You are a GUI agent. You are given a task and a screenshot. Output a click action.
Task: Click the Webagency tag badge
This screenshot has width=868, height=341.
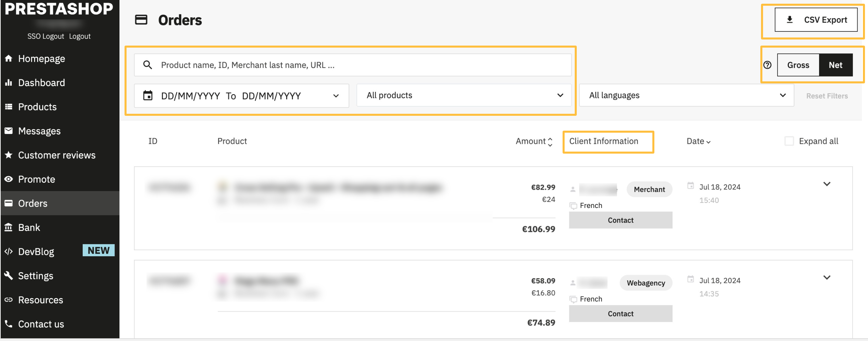coord(646,283)
